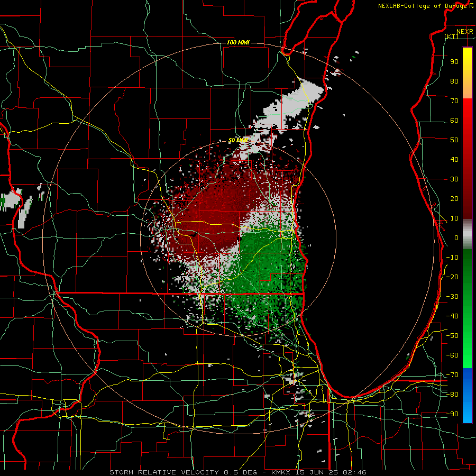Click the NEXR label at top right
This screenshot has height=476, width=476.
pos(464,32)
